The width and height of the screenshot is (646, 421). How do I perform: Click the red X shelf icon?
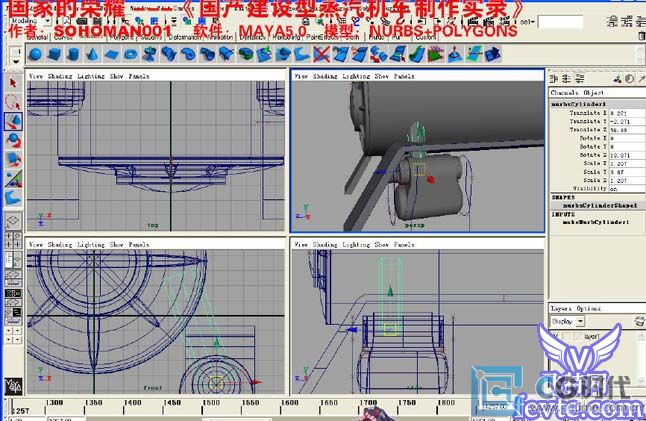[x=321, y=54]
